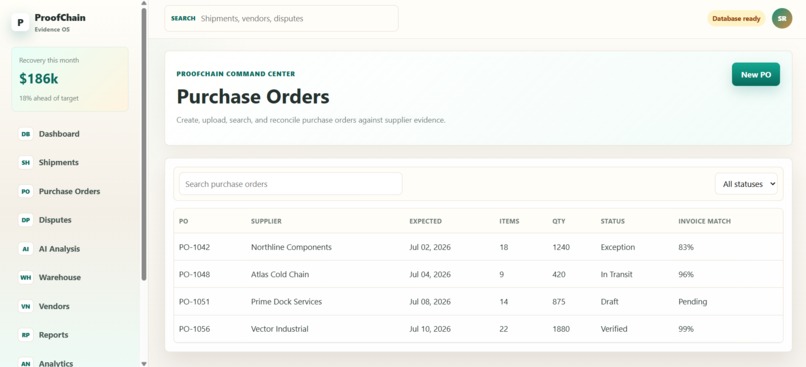The image size is (806, 367).
Task: Click the DB Dashboard sidebar icon
Action: point(25,134)
